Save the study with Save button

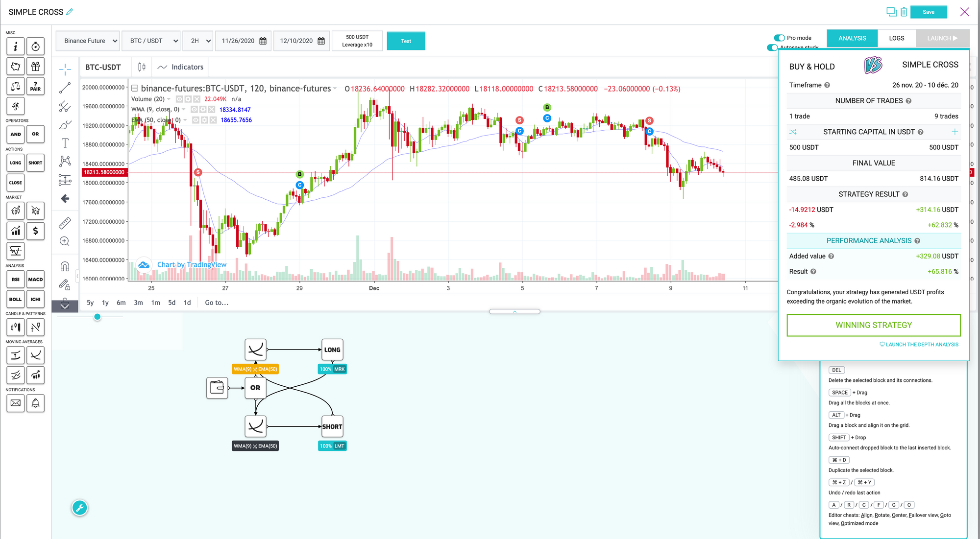pos(929,12)
